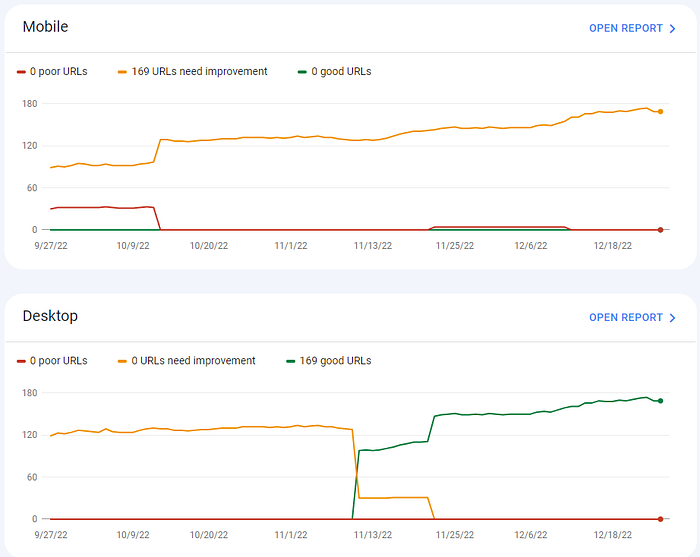The width and height of the screenshot is (700, 557).
Task: Toggle Mobile '0 poor URLs' red legend
Action: tap(52, 71)
